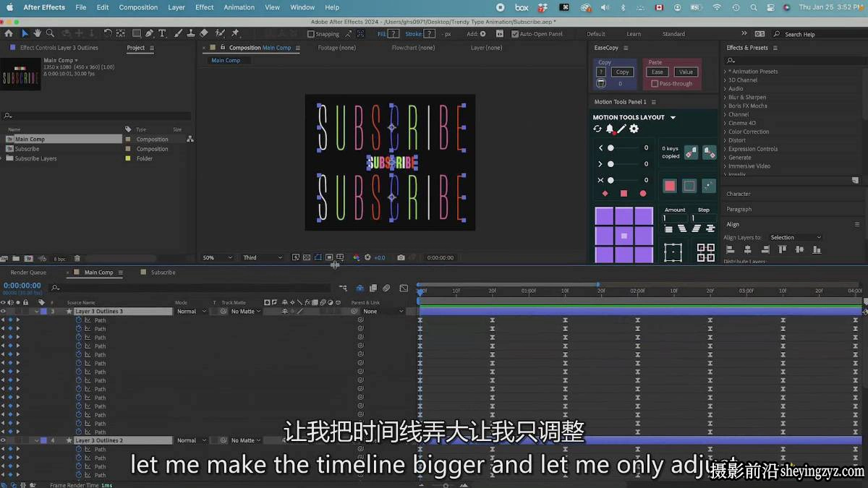
Task: Select the Zoom magnifier tool
Action: click(x=50, y=33)
